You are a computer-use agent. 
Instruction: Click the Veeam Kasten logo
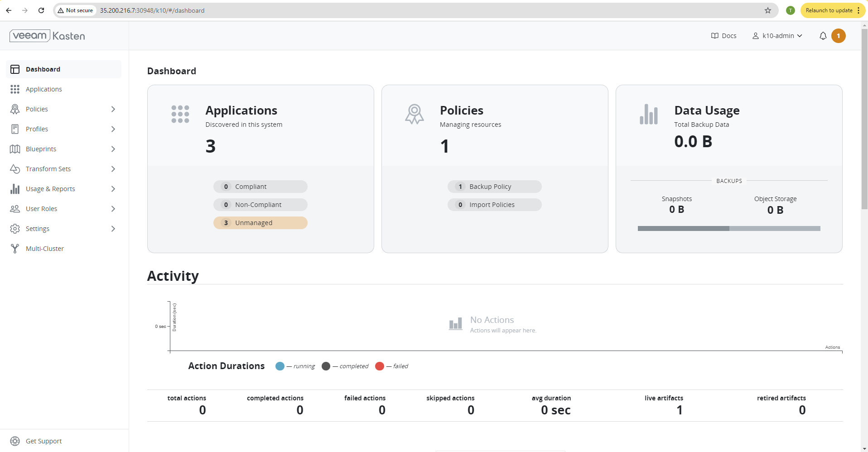coord(47,35)
